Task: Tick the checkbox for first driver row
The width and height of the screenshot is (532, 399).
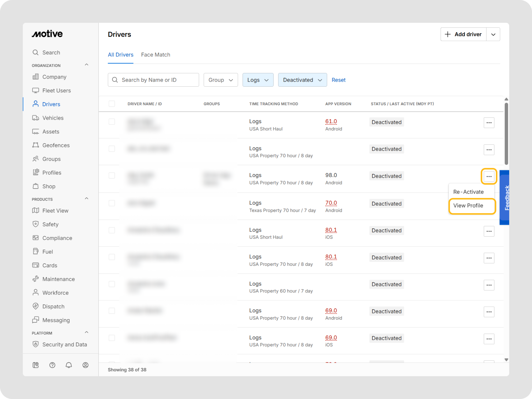Action: coord(112,122)
